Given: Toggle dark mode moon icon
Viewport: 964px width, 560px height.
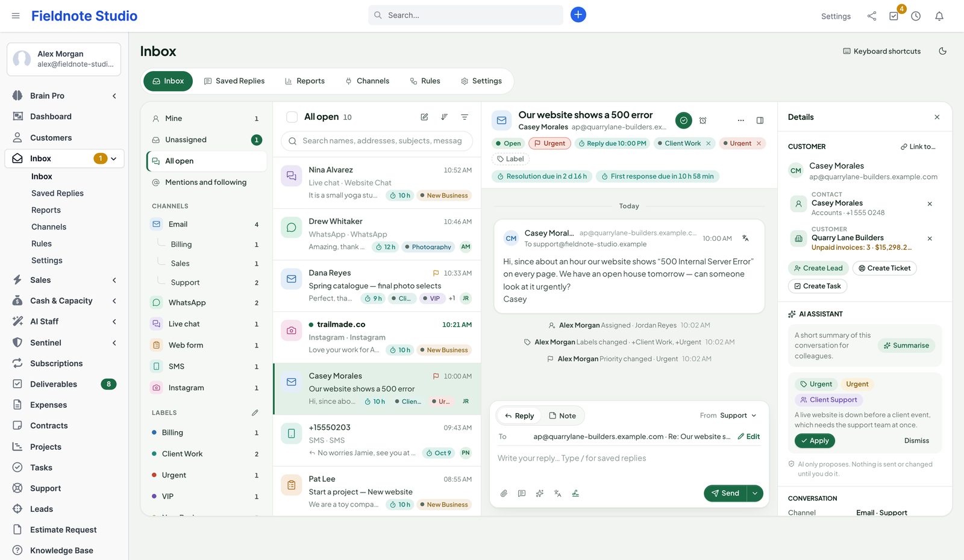Looking at the screenshot, I should click(943, 51).
